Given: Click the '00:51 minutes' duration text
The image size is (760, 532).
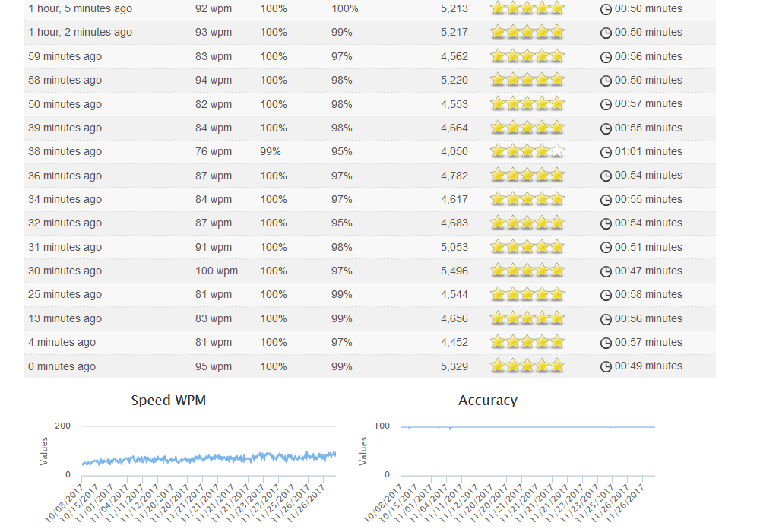Looking at the screenshot, I should point(648,247).
